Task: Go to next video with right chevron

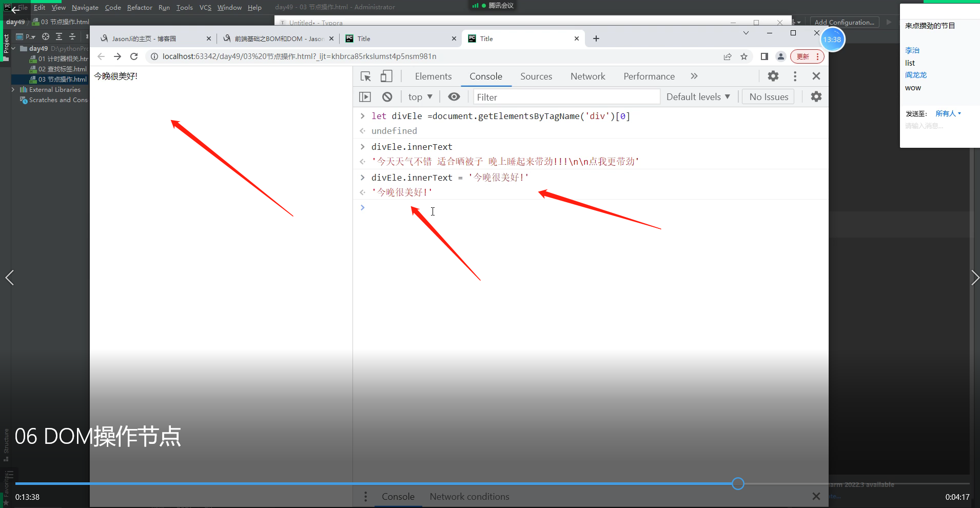Action: click(974, 278)
